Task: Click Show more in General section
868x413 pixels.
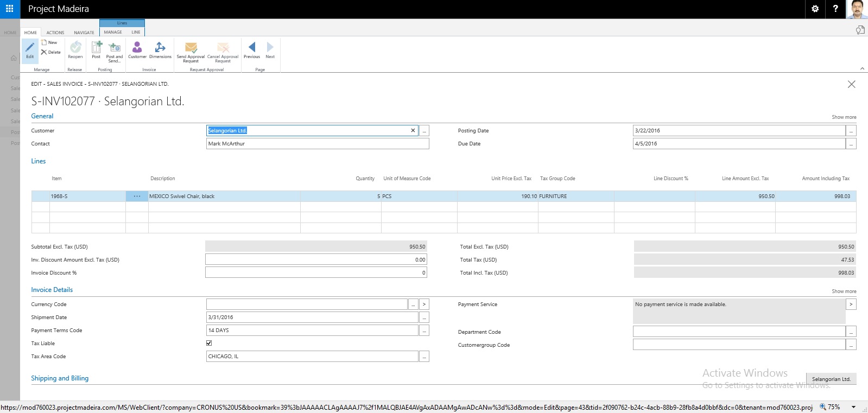Action: 844,117
